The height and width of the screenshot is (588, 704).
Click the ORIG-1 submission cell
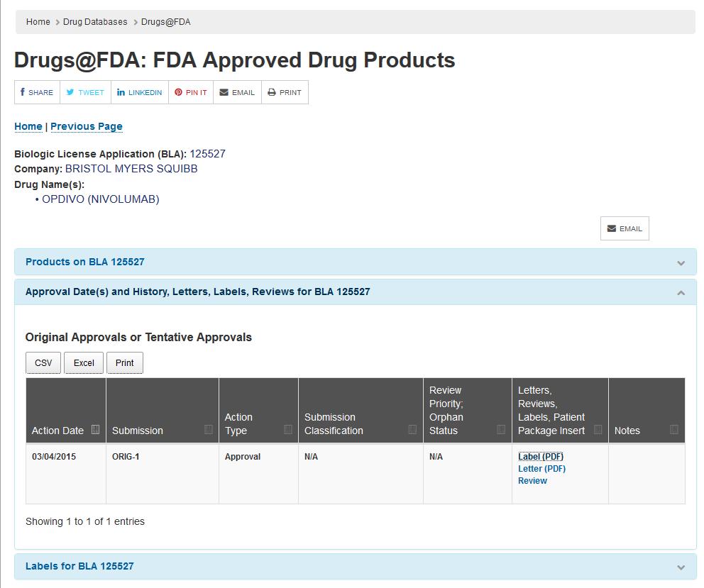(x=163, y=474)
